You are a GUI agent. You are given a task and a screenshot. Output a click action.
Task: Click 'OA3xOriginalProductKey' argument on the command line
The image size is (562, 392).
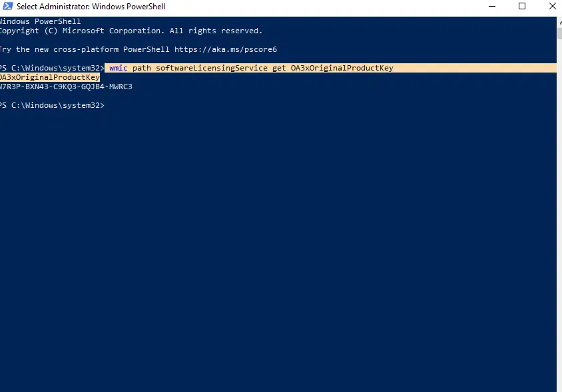[342, 69]
